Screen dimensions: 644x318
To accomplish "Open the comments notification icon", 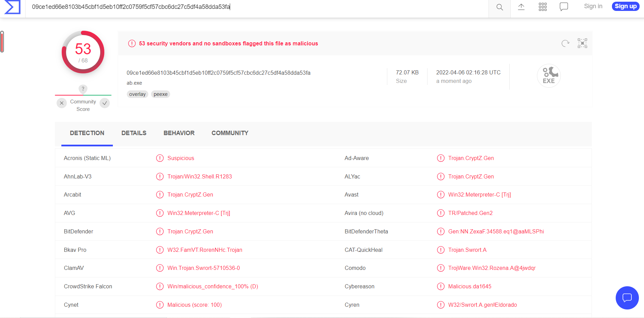I will click(564, 7).
